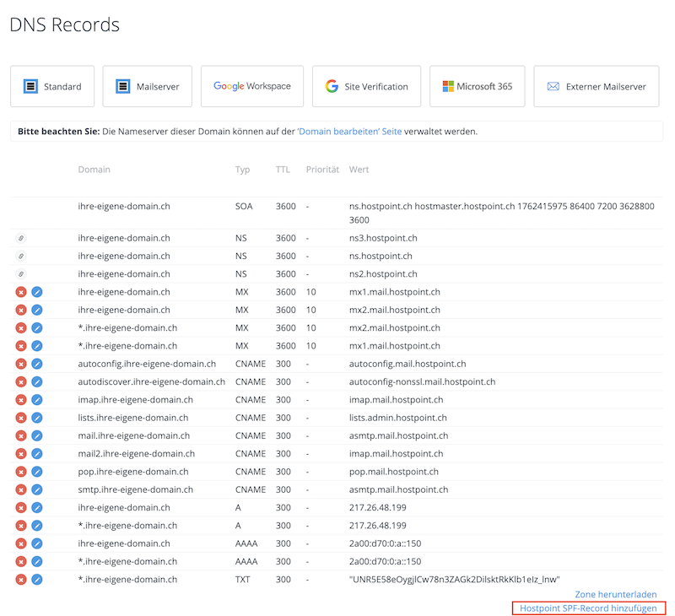Viewport: 675px width, 616px height.
Task: Delete the wildcard mx2.mail.hostpoint.ch MX record
Action: tap(21, 328)
